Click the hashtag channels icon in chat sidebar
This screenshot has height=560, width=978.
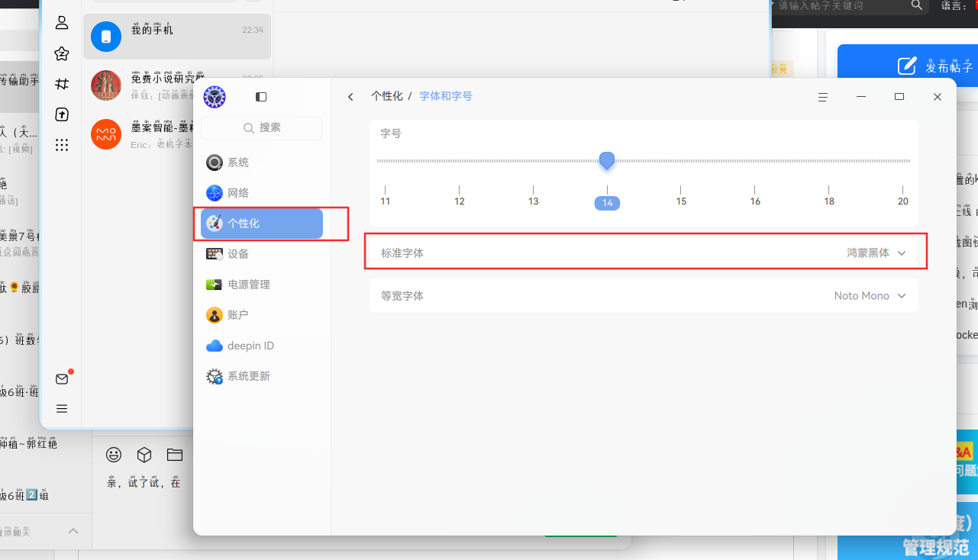click(62, 84)
